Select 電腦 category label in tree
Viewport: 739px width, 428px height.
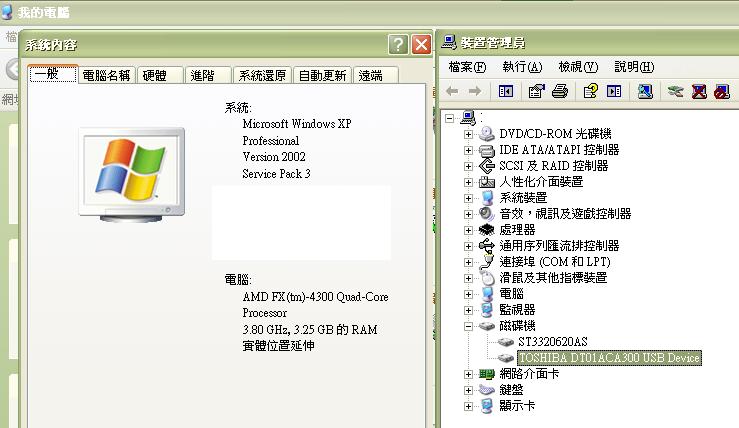click(511, 294)
